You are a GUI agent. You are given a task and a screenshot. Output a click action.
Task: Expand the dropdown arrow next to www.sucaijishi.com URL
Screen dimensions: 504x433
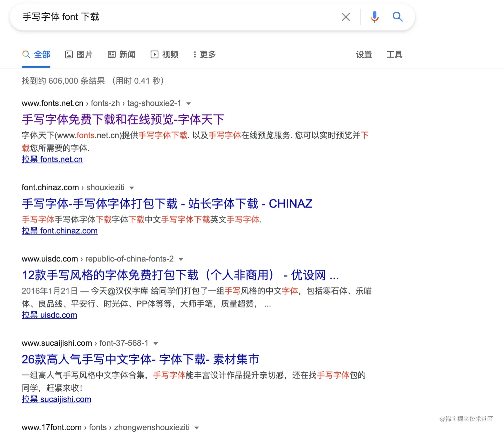[x=156, y=344]
